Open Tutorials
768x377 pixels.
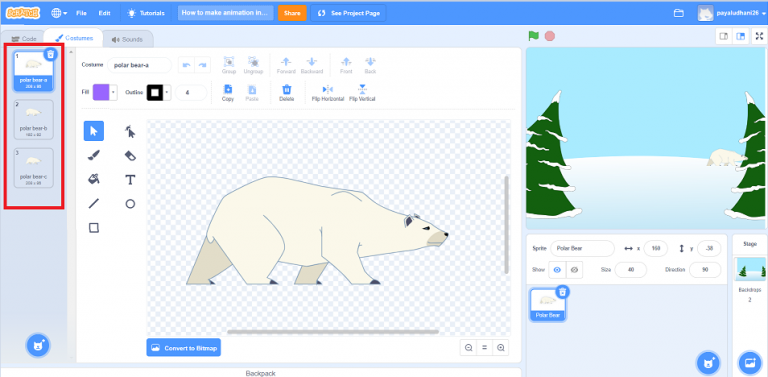pyautogui.click(x=146, y=13)
